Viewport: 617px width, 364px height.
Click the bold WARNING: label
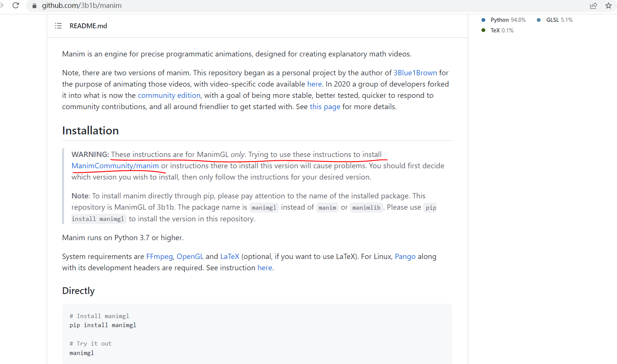(90, 154)
